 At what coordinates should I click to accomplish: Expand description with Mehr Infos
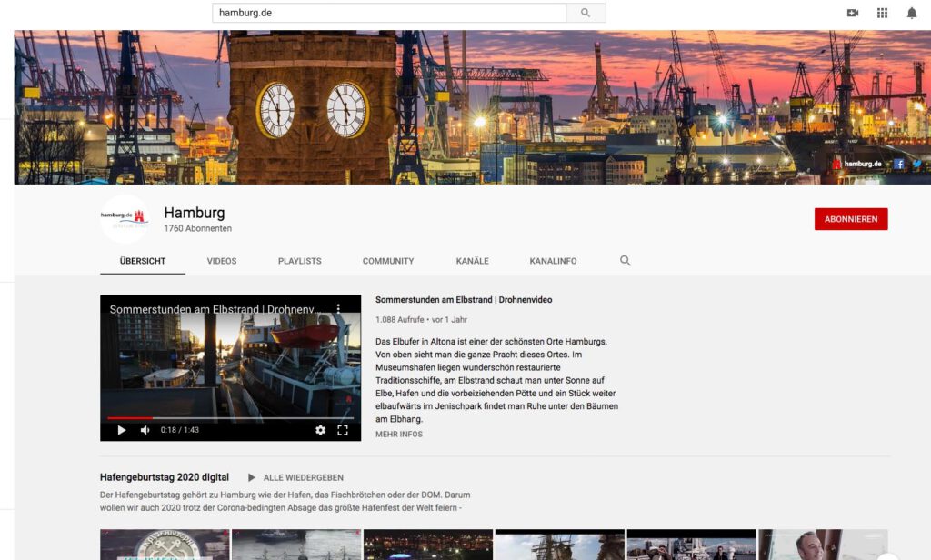point(399,435)
